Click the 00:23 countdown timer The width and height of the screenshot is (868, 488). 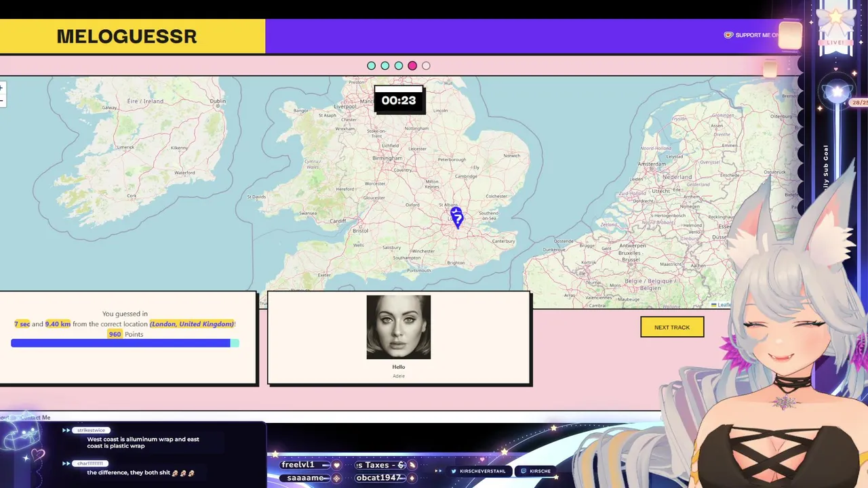tap(399, 100)
